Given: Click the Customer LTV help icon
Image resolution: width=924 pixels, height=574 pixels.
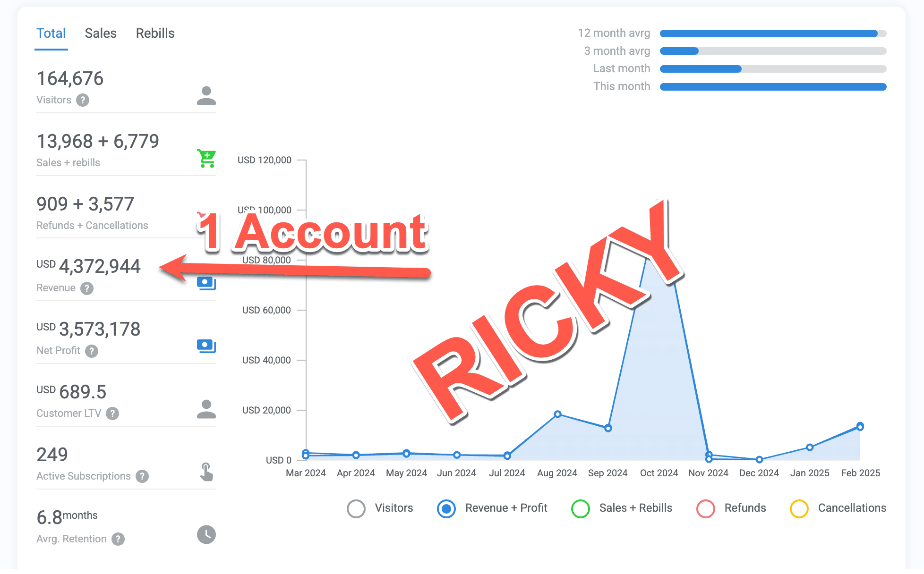Looking at the screenshot, I should coord(112,414).
